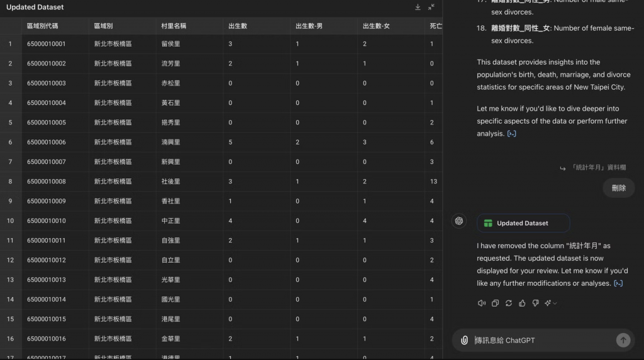Screen dimensions: 644x360
Task: Focus the message ChatGPT input field
Action: click(x=542, y=340)
